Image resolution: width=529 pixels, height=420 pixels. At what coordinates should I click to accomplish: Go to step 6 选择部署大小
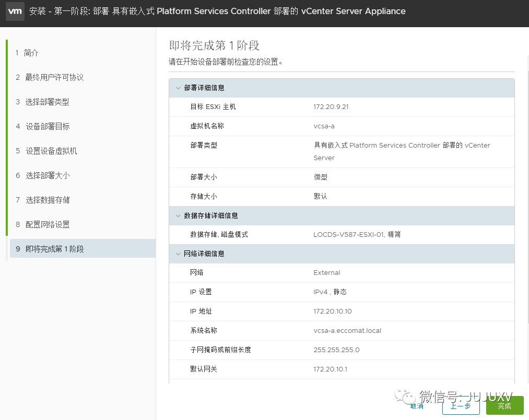42,176
